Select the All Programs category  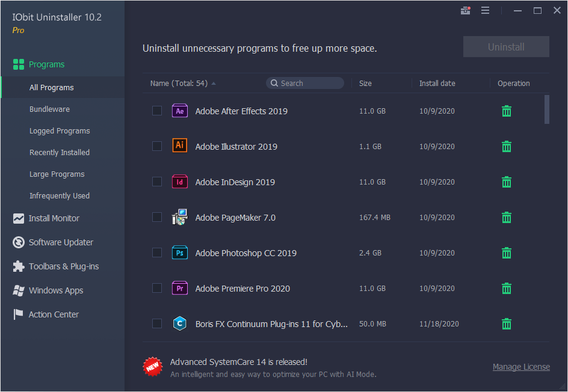click(63, 87)
